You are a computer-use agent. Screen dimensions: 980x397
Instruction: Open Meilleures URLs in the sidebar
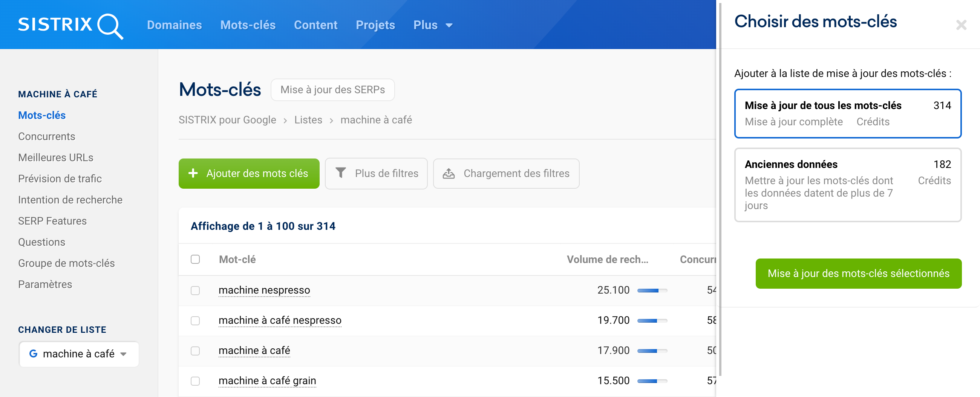pos(55,157)
